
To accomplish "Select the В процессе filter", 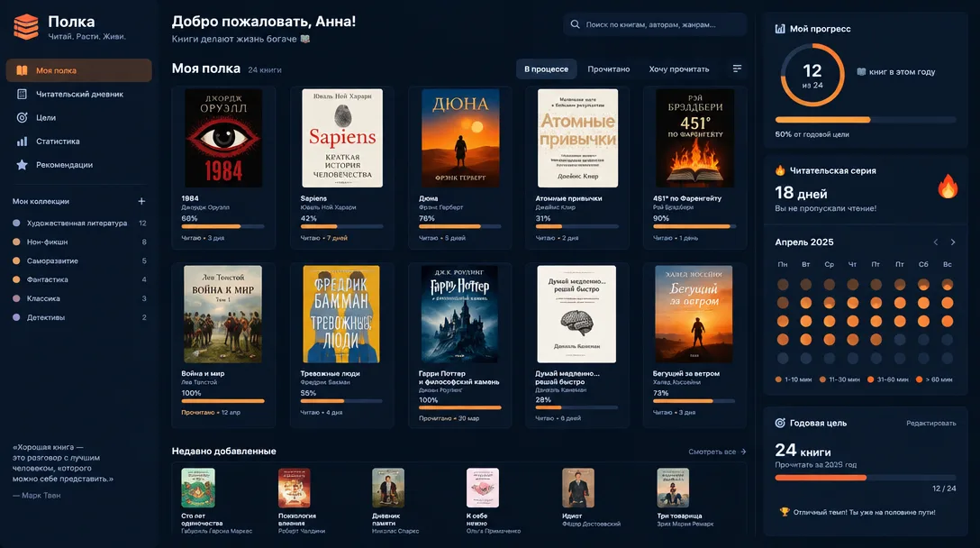I will 546,68.
